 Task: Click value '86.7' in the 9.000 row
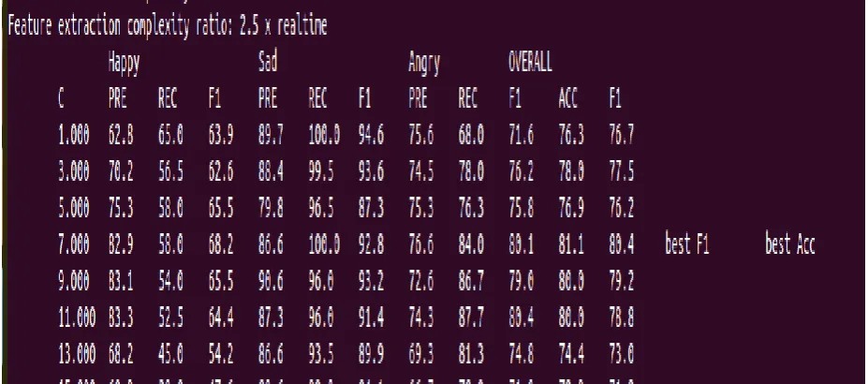coord(471,281)
